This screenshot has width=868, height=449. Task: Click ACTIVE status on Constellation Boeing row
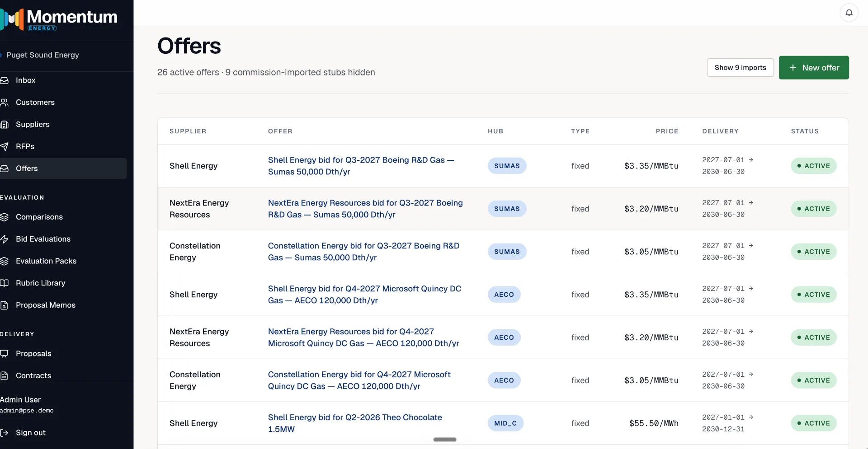(814, 252)
